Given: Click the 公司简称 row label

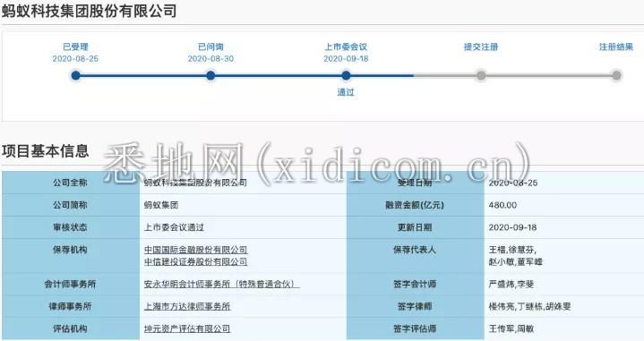Looking at the screenshot, I should pyautogui.click(x=70, y=205).
